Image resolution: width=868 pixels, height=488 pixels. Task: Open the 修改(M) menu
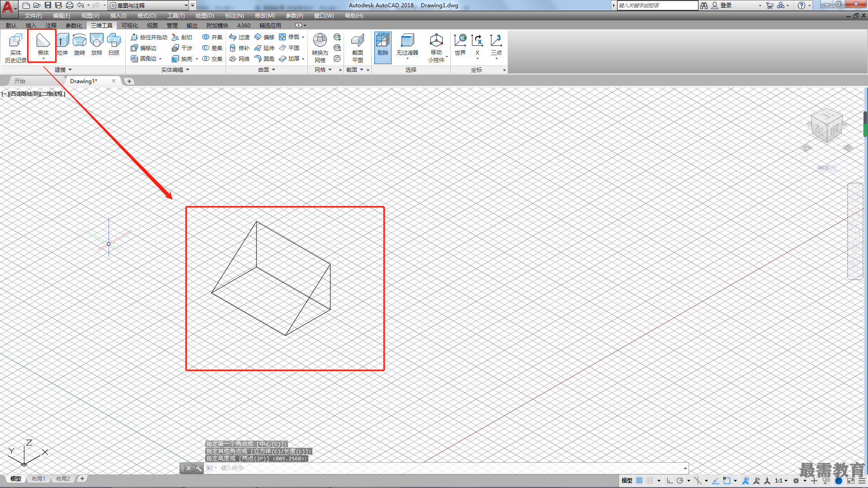[264, 15]
